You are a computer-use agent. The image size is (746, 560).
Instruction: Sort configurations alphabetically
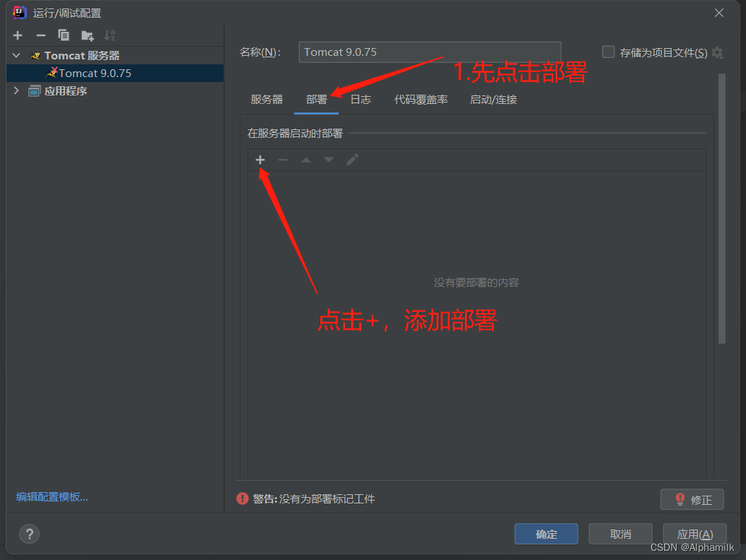[110, 35]
